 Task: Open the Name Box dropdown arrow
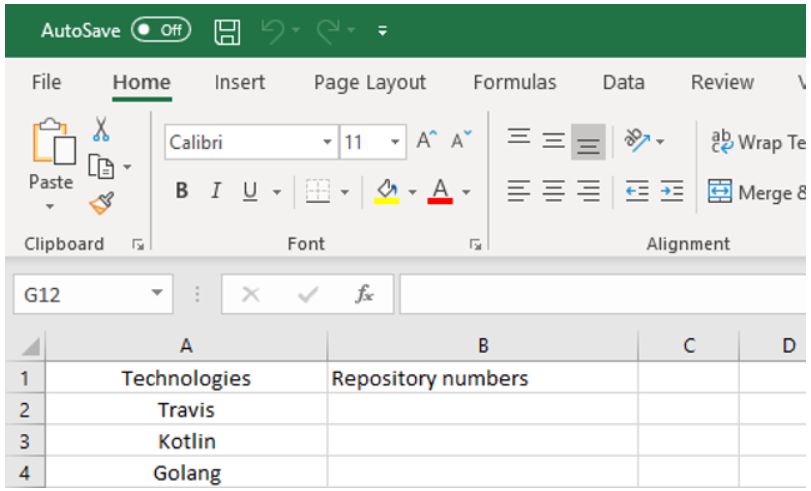[157, 293]
